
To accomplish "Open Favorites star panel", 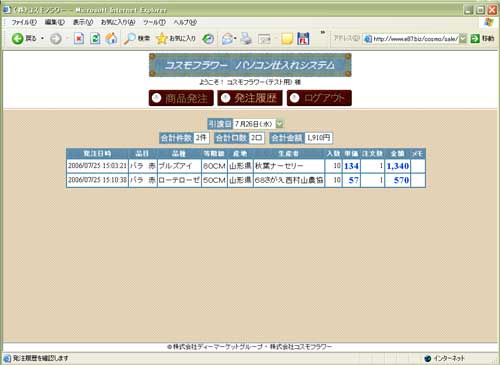I will coord(162,39).
